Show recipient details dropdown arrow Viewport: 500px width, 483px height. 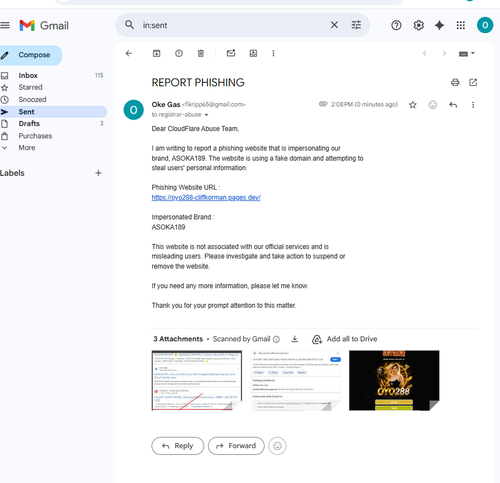[206, 115]
